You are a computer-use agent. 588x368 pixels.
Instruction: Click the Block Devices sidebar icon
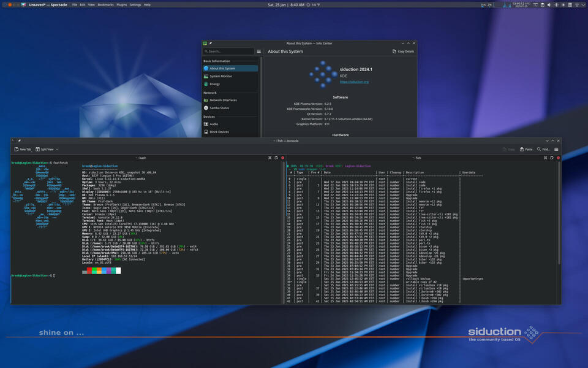[206, 132]
